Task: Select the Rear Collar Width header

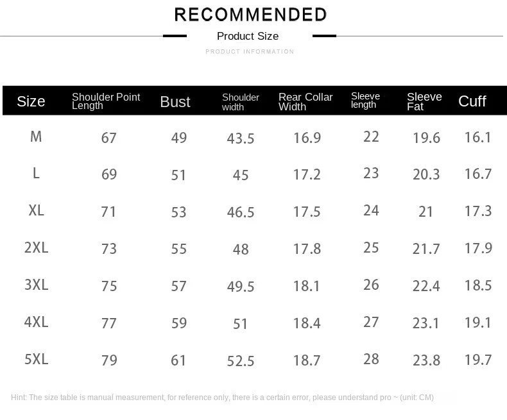Action: coord(305,102)
